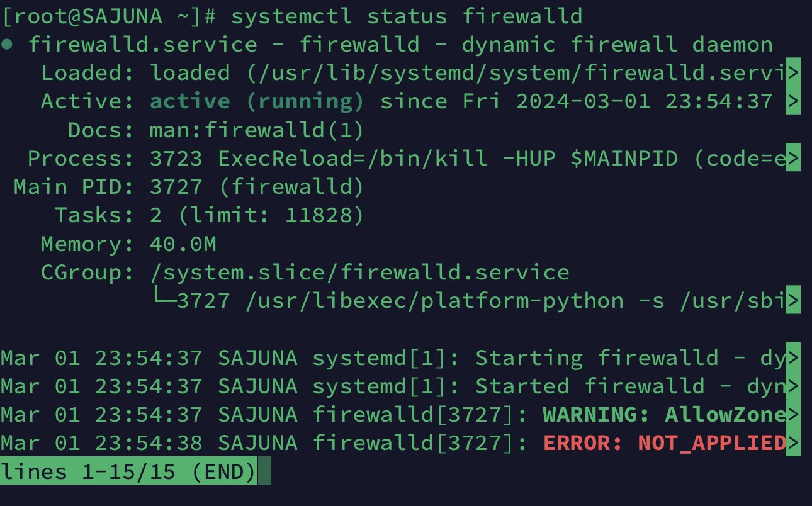The height and width of the screenshot is (506, 812).
Task: Click the Memory 40.0M value
Action: 183,244
